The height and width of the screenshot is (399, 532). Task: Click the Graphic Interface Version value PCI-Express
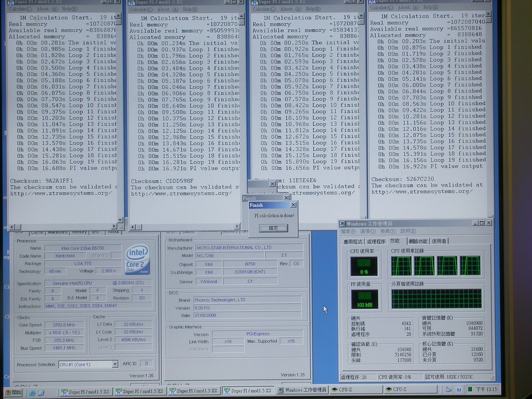click(x=258, y=334)
